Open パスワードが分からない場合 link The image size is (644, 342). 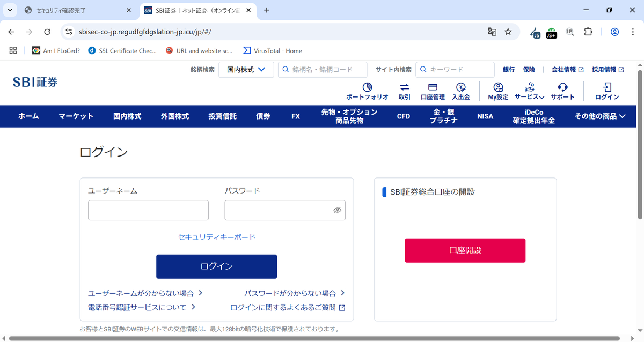click(x=294, y=293)
